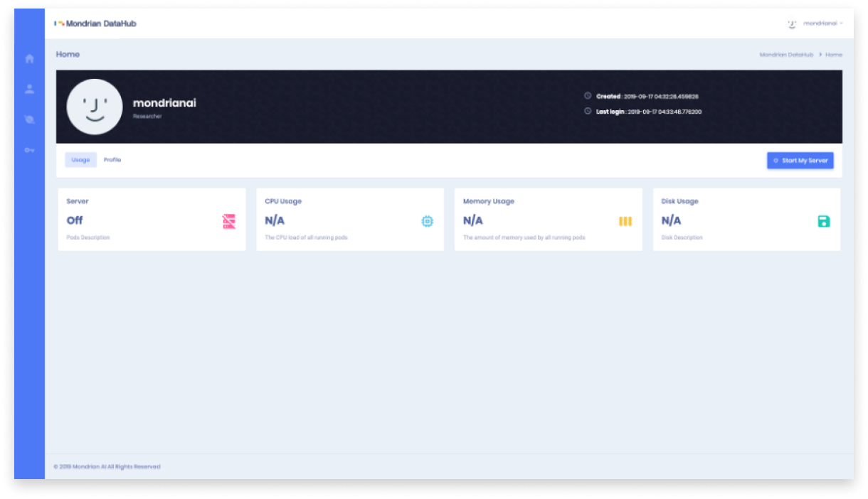
Task: Click the Pods Description text
Action: pyautogui.click(x=88, y=237)
